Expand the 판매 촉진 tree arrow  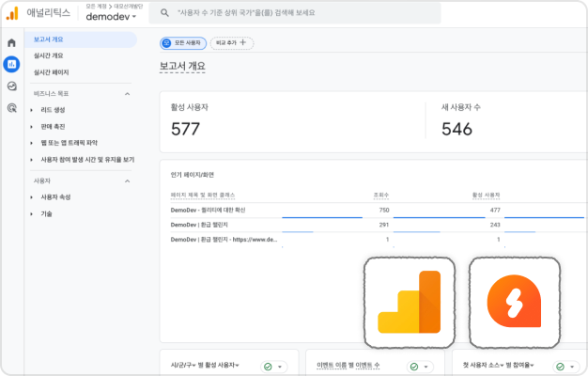pyautogui.click(x=32, y=127)
